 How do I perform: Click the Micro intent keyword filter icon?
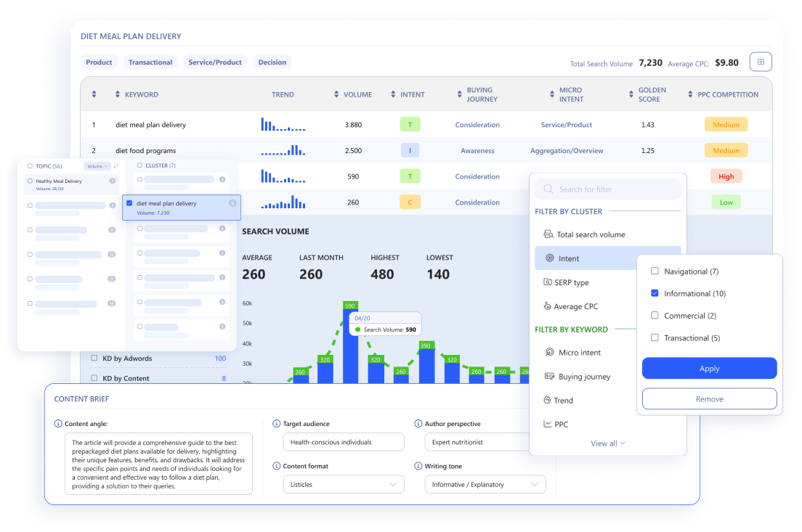click(549, 352)
